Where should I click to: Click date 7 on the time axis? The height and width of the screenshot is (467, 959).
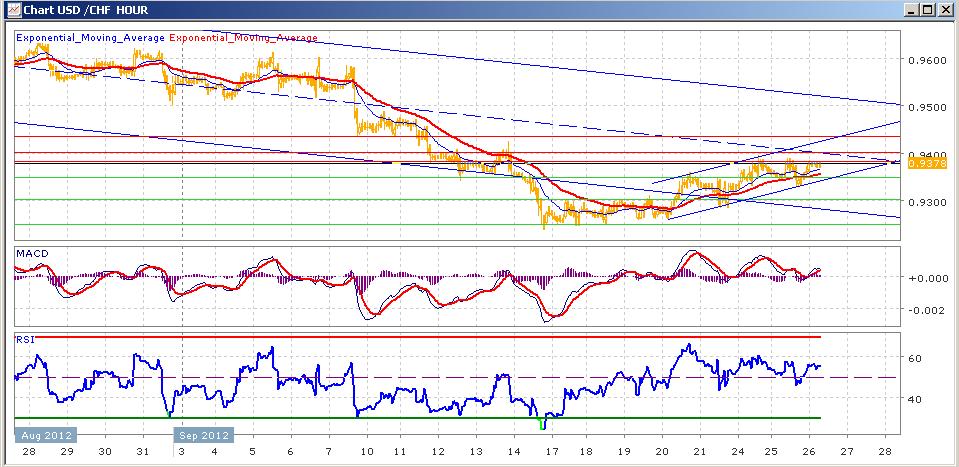329,452
